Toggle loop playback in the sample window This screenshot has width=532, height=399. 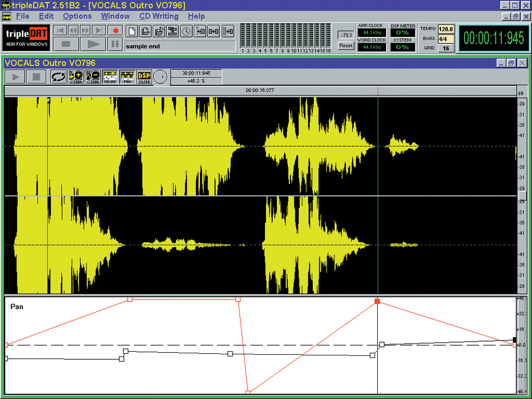[58, 77]
